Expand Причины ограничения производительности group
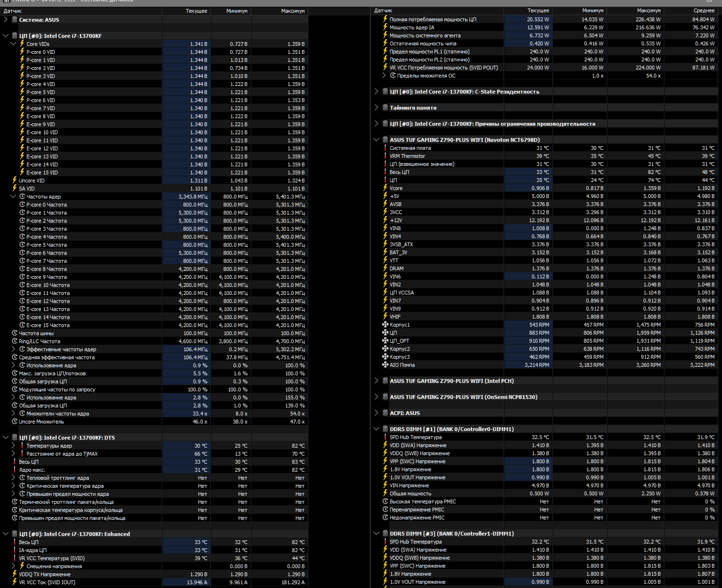 click(376, 124)
